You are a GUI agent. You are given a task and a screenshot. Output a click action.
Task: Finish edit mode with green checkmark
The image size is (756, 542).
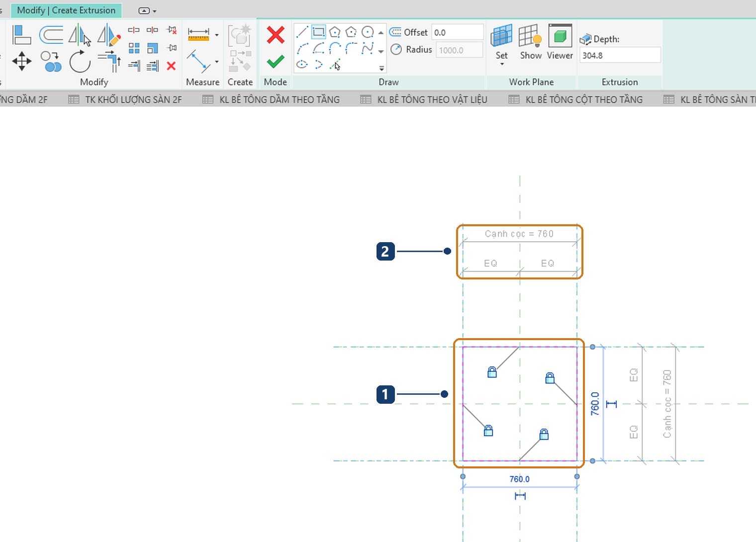pos(275,62)
